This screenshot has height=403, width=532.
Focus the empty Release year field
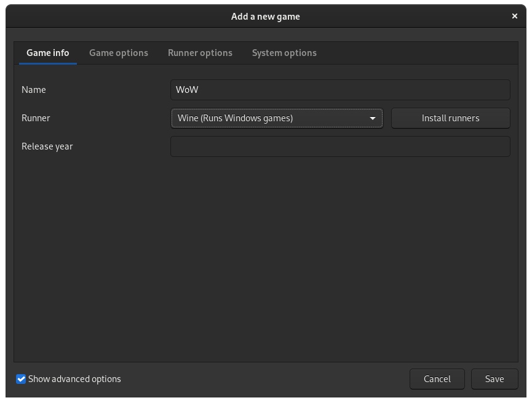point(340,146)
